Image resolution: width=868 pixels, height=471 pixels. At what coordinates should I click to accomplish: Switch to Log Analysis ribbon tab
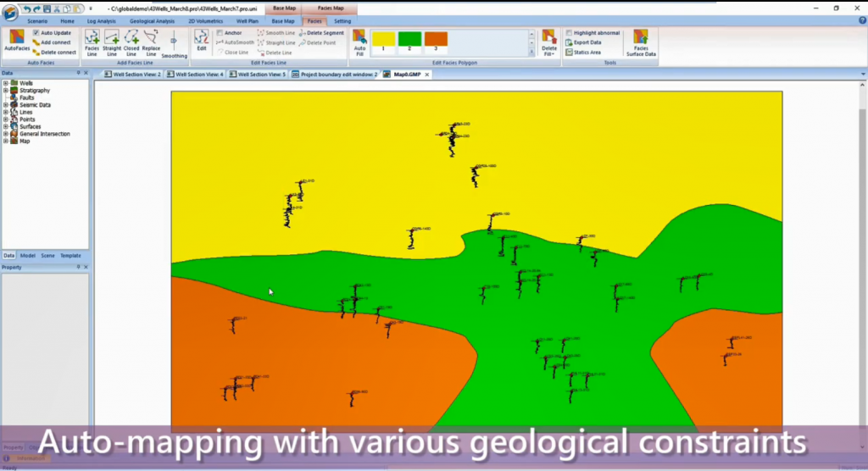tap(102, 21)
